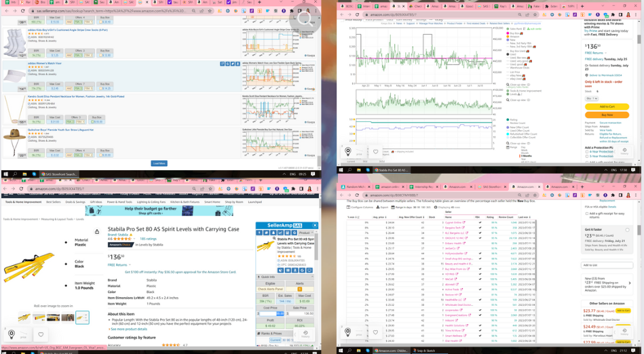
Task: Click Start button on SAS storefront window taskbar
Action: tap(5, 174)
